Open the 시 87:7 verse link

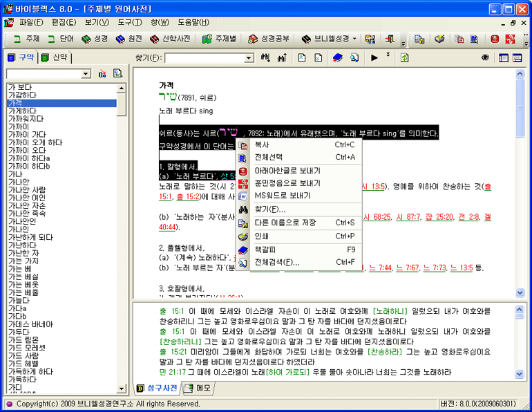pos(408,217)
